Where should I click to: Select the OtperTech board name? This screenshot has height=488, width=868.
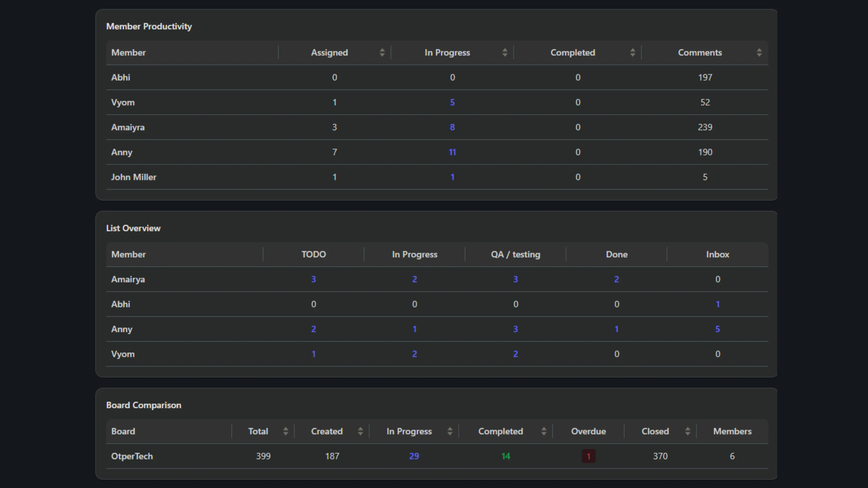132,456
